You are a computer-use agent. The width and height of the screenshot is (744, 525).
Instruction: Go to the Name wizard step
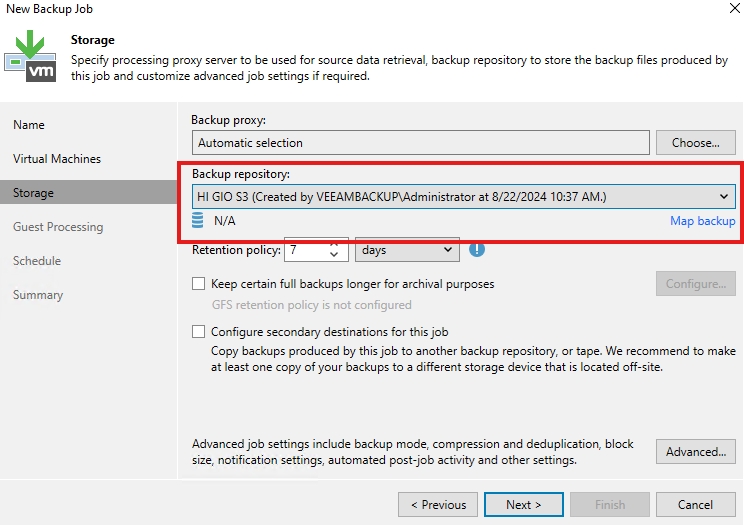[29, 125]
